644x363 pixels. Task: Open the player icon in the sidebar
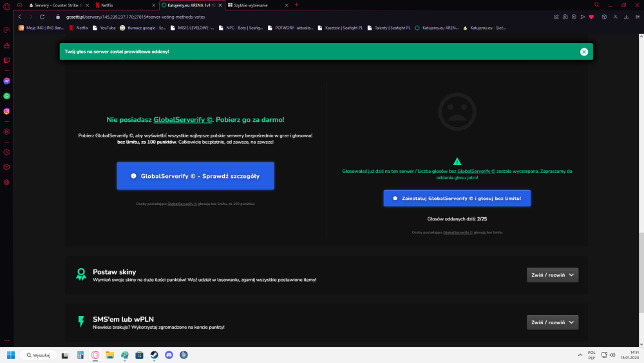pyautogui.click(x=6, y=132)
